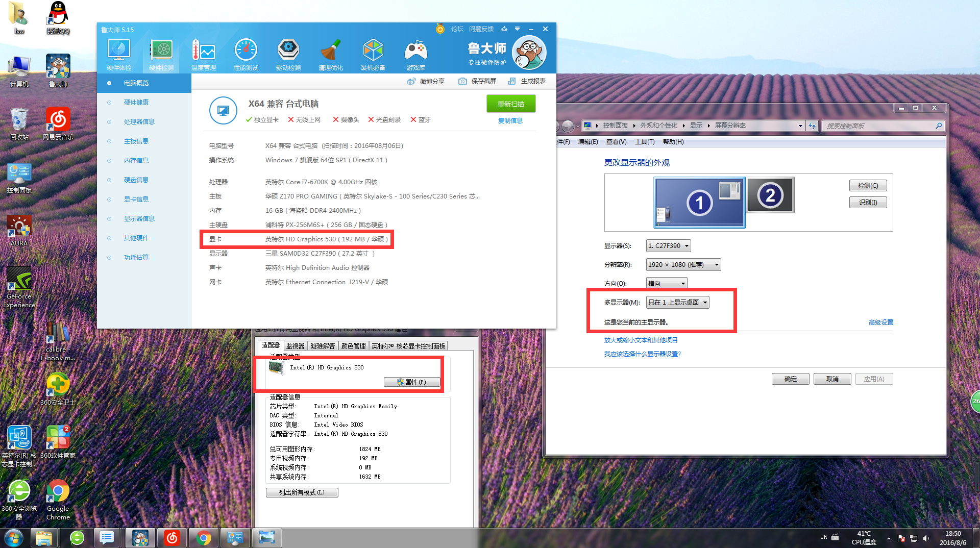
Task: Open the 显示器 C27F390 dropdown
Action: point(668,246)
